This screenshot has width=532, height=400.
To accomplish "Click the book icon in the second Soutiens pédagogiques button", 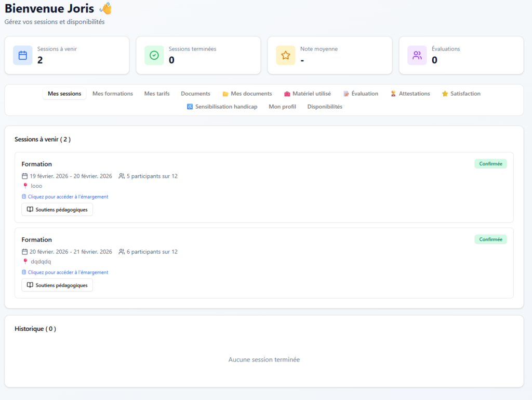I will coord(30,285).
